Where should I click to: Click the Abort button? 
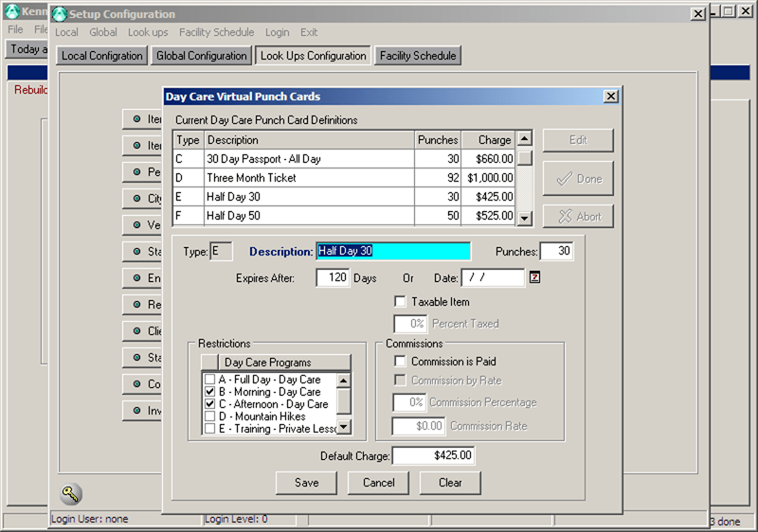[578, 216]
